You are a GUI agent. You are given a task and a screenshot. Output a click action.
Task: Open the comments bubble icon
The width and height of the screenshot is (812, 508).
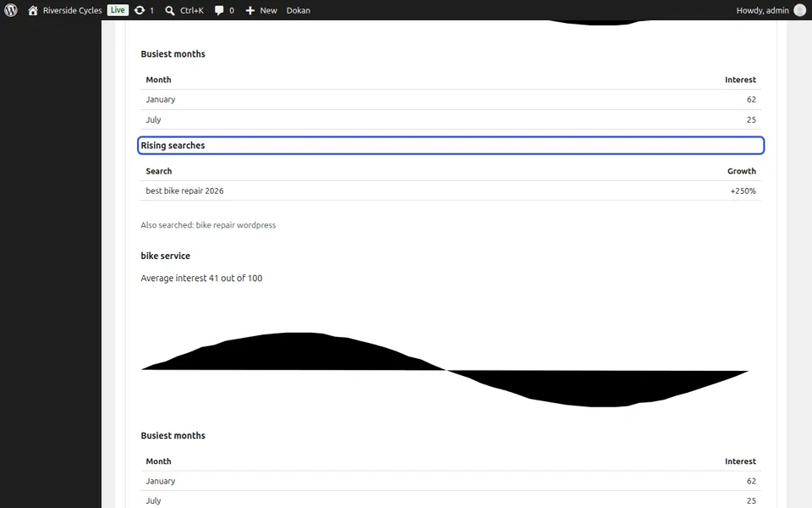(x=219, y=10)
